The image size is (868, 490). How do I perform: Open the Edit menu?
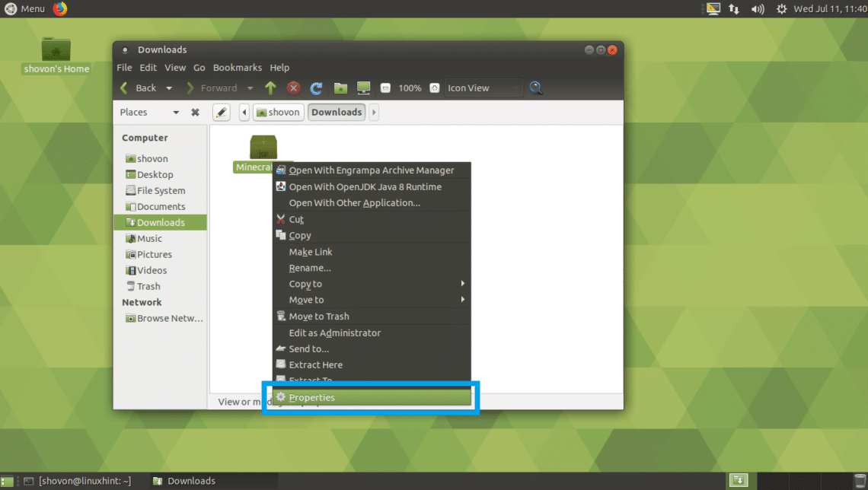[148, 68]
